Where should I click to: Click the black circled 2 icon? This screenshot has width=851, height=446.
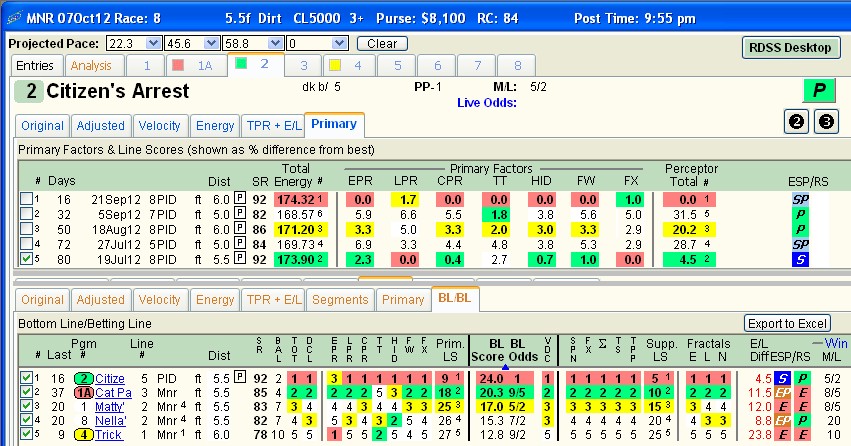796,122
